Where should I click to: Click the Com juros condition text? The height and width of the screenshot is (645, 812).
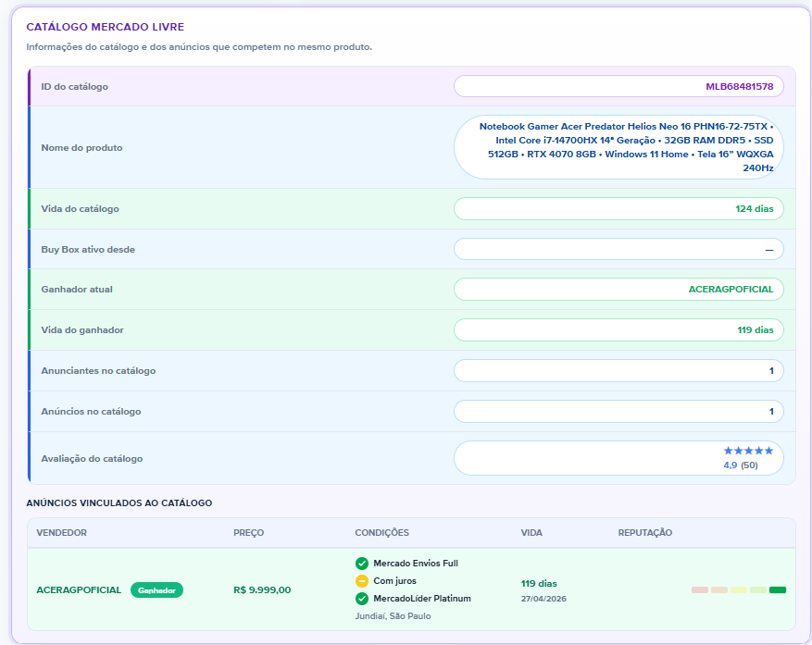tap(394, 581)
